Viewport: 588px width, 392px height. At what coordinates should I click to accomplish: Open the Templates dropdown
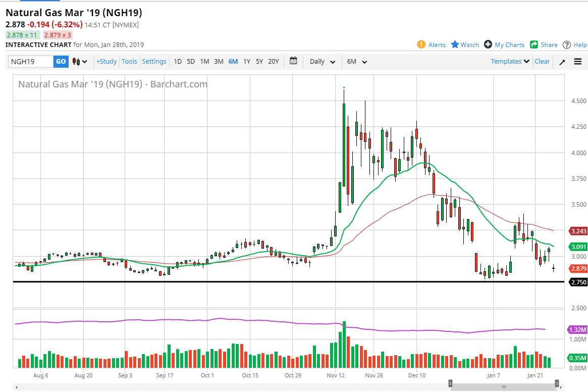pyautogui.click(x=510, y=61)
